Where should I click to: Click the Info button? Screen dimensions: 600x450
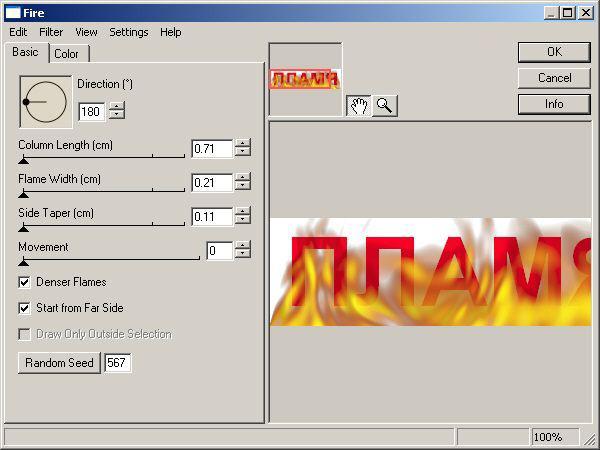coord(554,104)
